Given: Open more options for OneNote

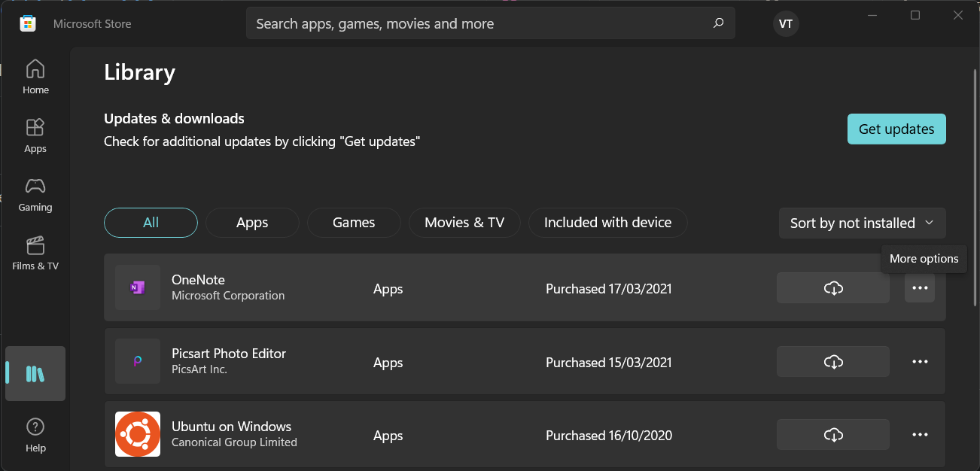Looking at the screenshot, I should coord(919,288).
